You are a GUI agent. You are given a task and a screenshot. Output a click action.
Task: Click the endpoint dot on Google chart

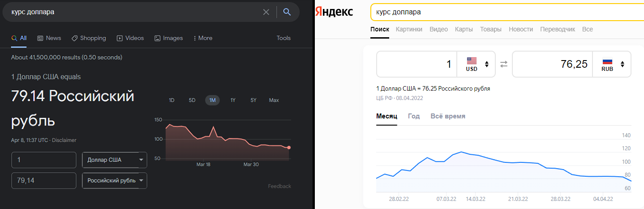[289, 148]
